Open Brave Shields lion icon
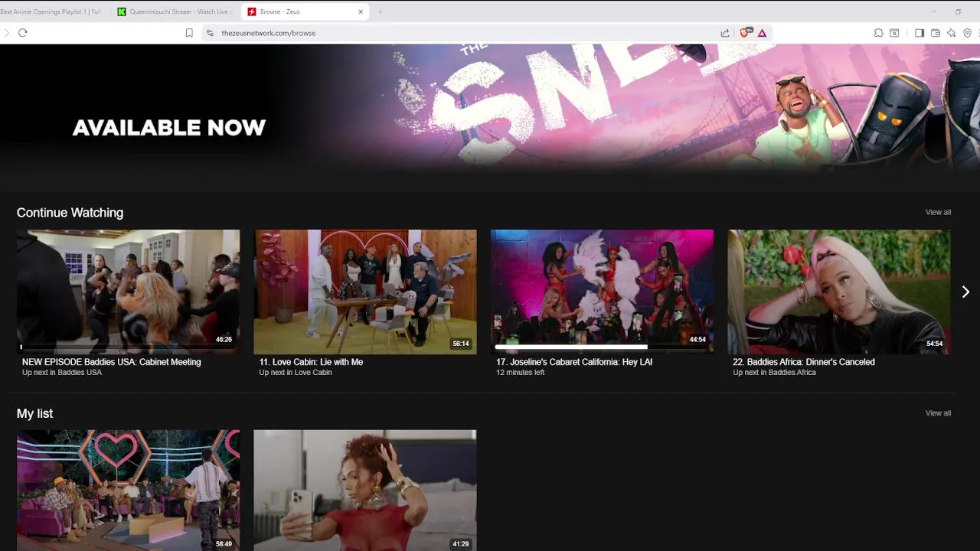The image size is (980, 551). point(745,33)
